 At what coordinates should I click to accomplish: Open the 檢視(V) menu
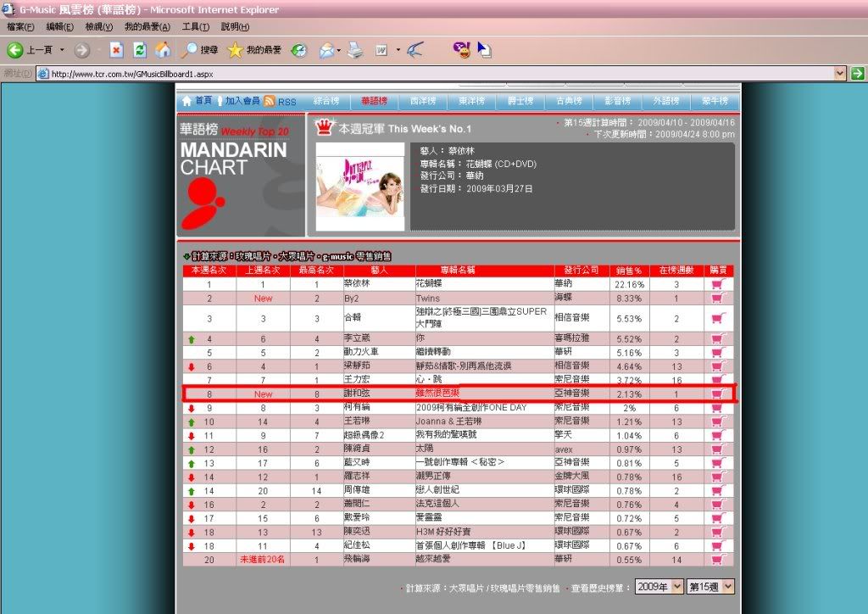99,27
